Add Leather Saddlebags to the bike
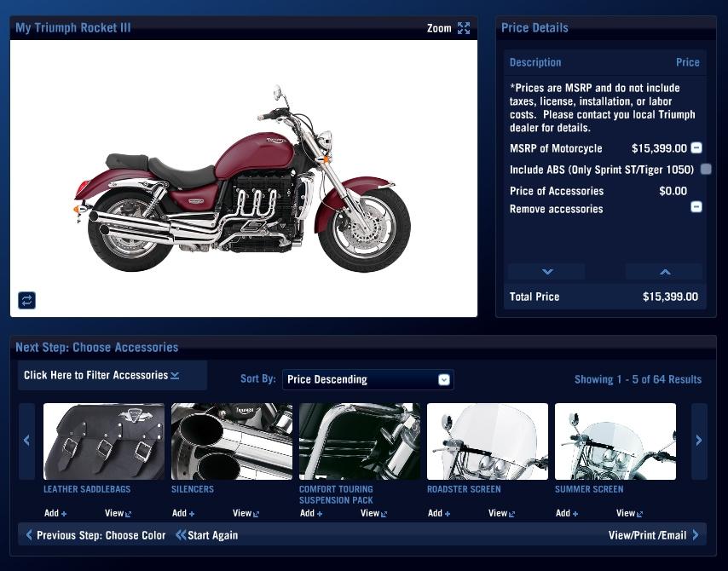Screen dimensions: 728x571 tap(55, 513)
